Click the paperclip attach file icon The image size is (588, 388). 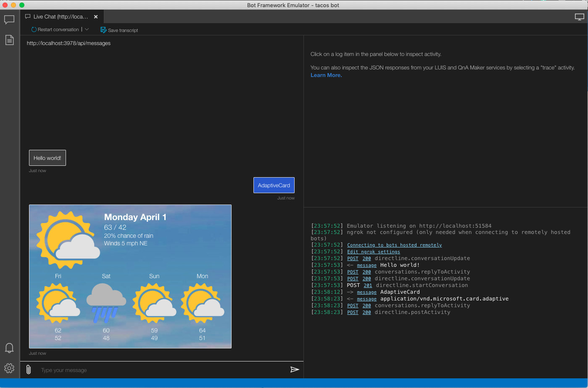click(x=29, y=369)
